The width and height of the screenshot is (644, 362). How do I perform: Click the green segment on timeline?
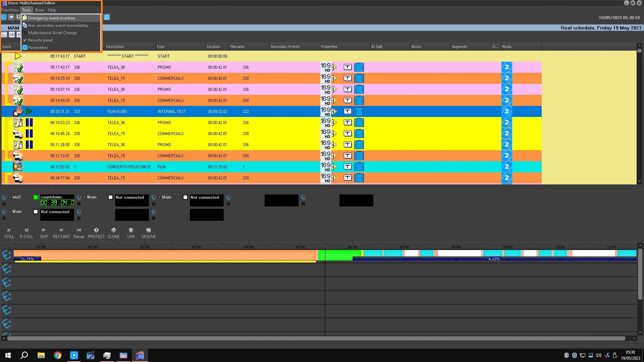(339, 255)
